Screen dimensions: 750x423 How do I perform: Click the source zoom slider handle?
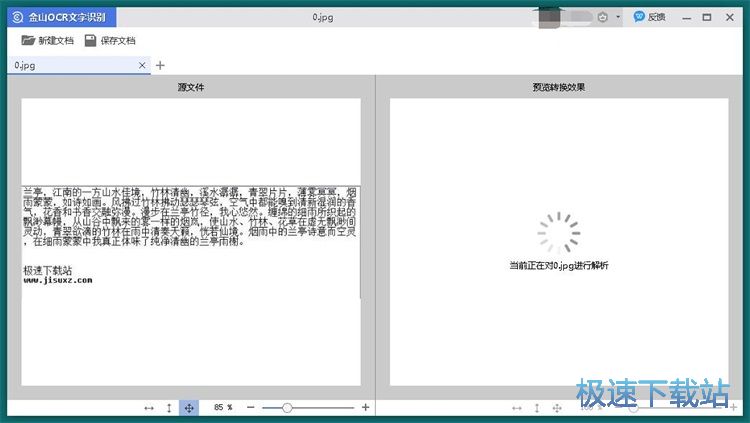[x=287, y=408]
